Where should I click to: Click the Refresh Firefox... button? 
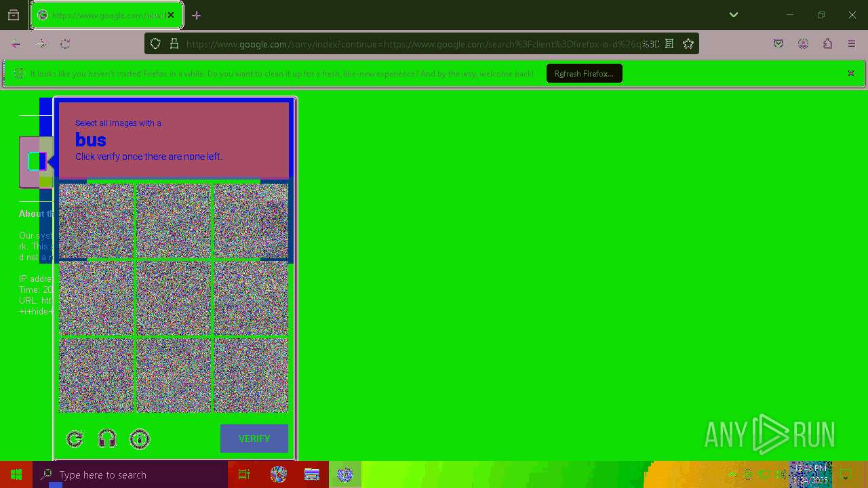[x=584, y=73]
